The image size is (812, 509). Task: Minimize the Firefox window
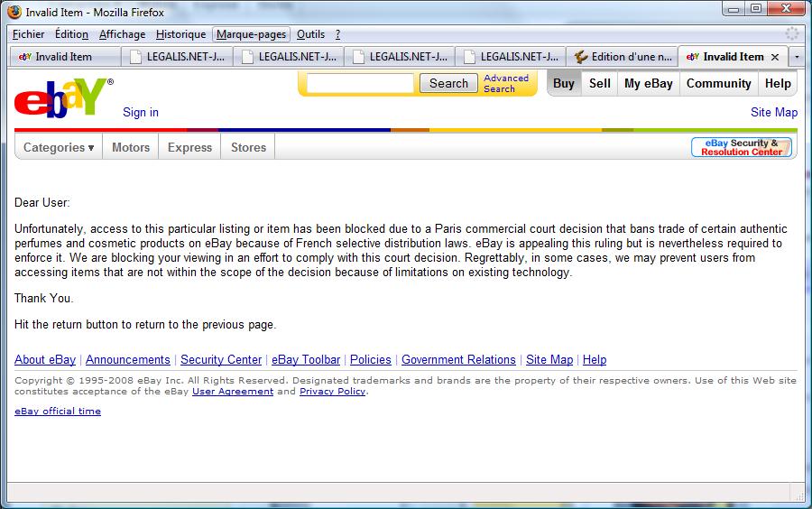coord(734,9)
